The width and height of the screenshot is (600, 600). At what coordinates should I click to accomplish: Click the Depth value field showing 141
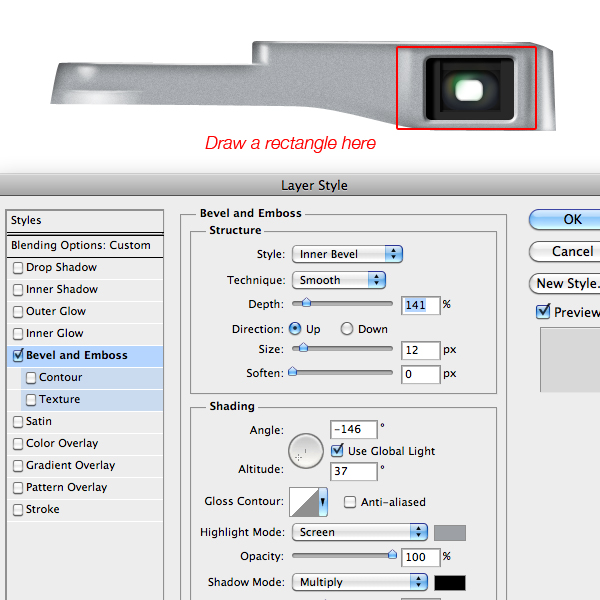click(x=421, y=305)
